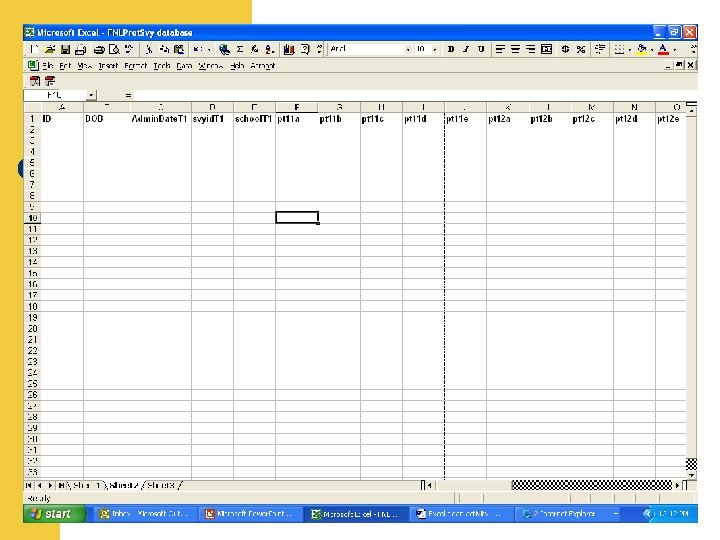Toggle Italic formatting
Viewport: 720px width, 540px height.
pos(466,49)
